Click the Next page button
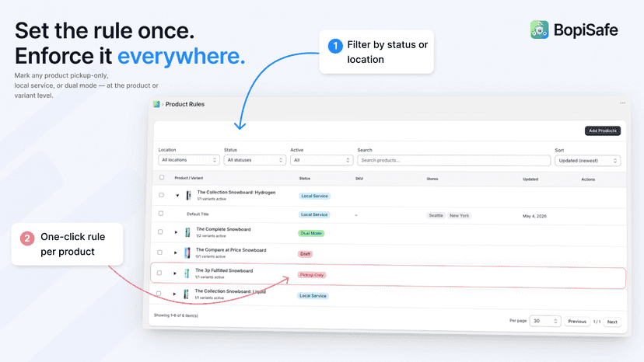This screenshot has width=644, height=362. point(612,322)
